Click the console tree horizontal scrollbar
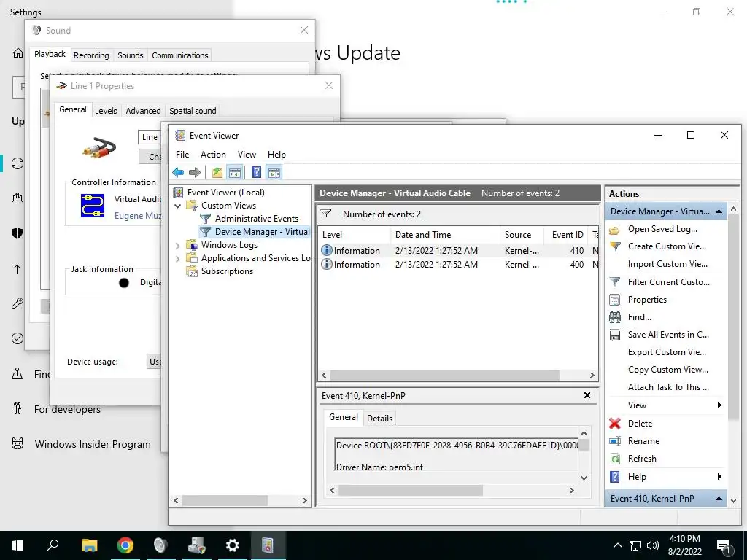The height and width of the screenshot is (560, 747). 225,501
